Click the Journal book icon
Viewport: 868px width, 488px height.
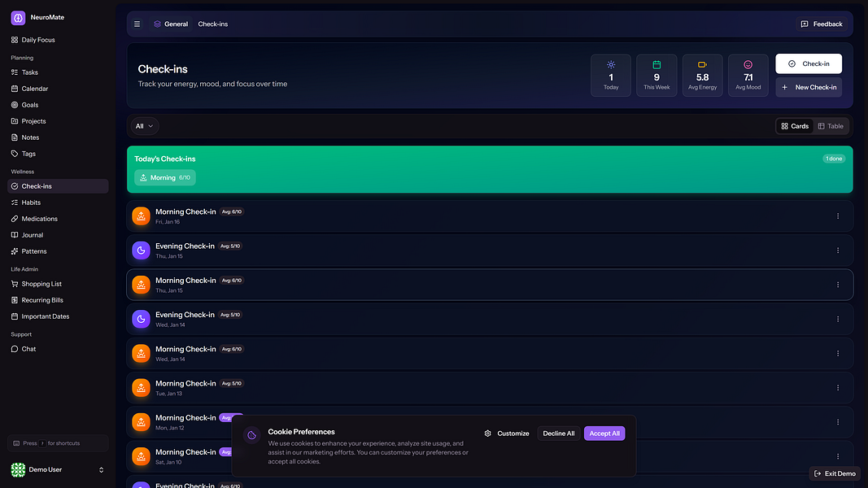point(15,235)
